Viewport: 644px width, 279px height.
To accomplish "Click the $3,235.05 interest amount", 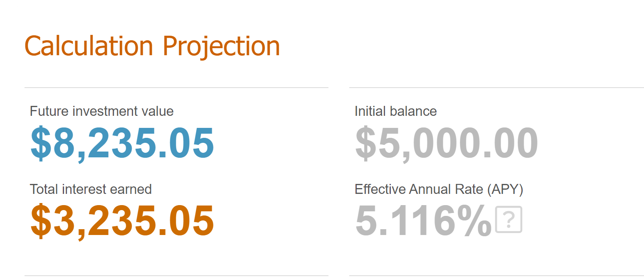I will click(122, 221).
